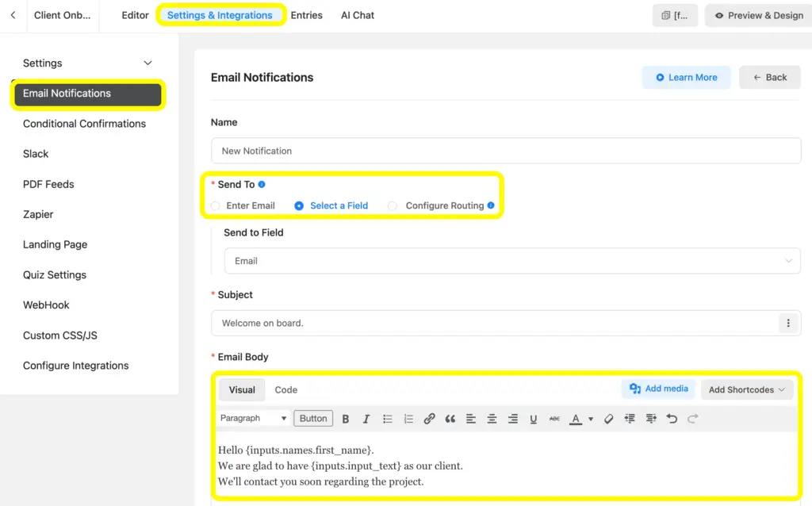Screen dimensions: 812x506
Task: Toggle italic formatting in email body
Action: coord(366,419)
